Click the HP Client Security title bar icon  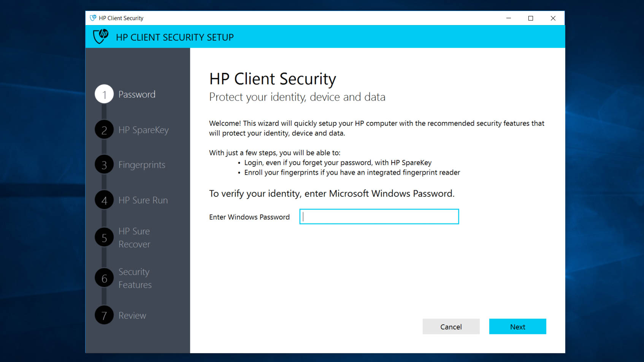93,18
